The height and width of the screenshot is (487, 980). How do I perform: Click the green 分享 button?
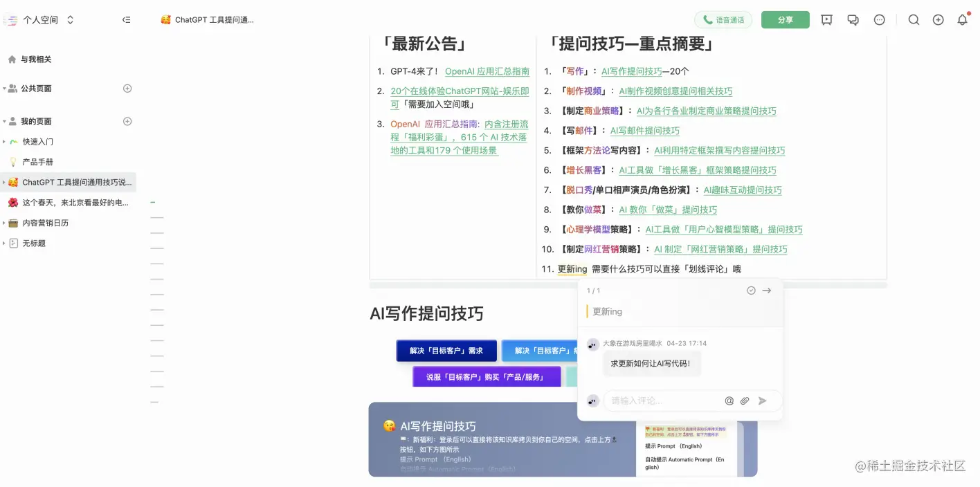tap(786, 20)
